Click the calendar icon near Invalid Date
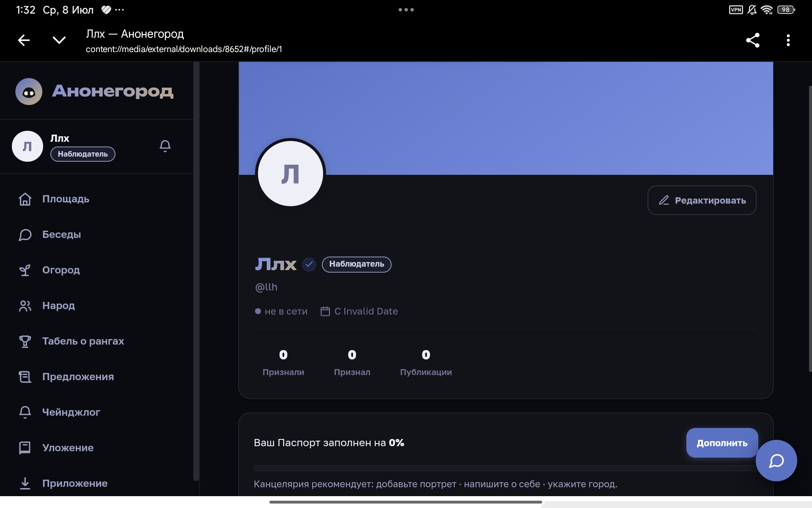This screenshot has width=812, height=508. (325, 311)
